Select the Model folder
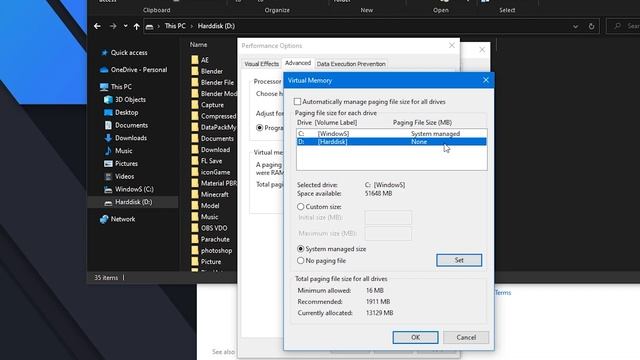The width and height of the screenshot is (640, 360). pyautogui.click(x=210, y=206)
